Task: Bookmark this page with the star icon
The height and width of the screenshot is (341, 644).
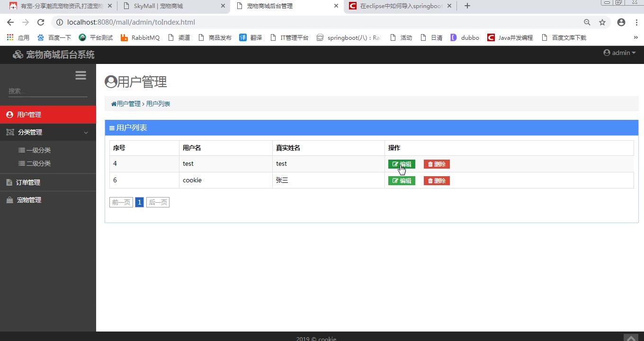Action: [x=602, y=22]
